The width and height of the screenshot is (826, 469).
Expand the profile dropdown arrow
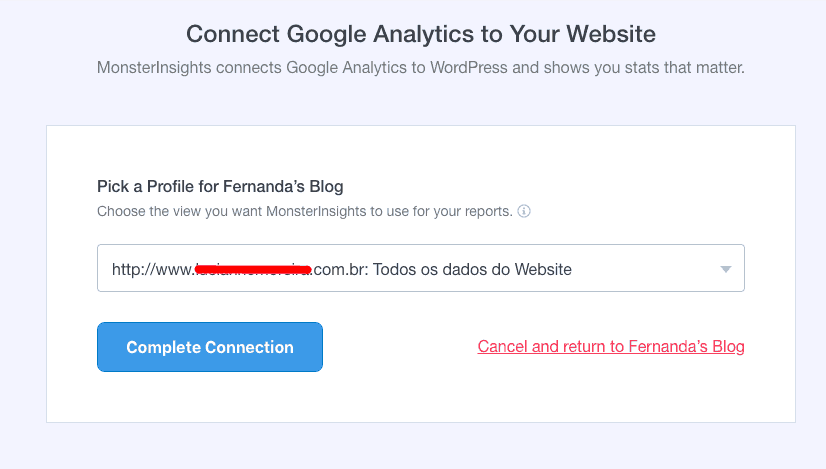coord(725,269)
